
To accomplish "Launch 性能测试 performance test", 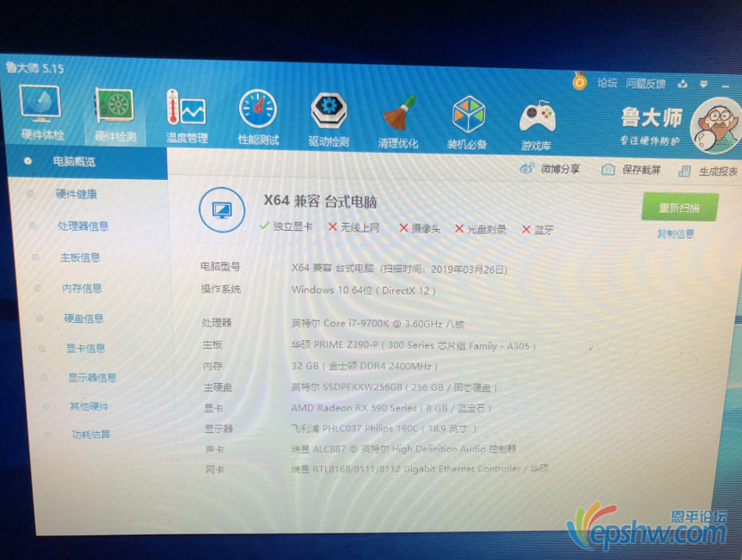I will pyautogui.click(x=258, y=117).
